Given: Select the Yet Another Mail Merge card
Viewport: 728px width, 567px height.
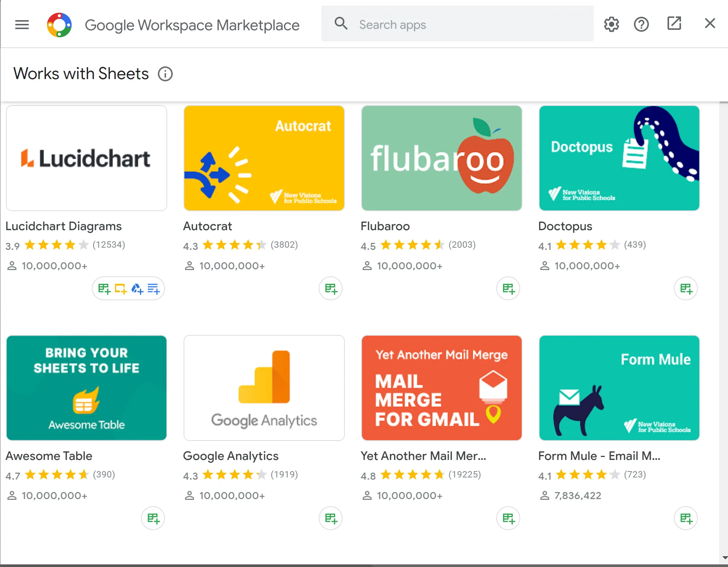Looking at the screenshot, I should pyautogui.click(x=441, y=388).
